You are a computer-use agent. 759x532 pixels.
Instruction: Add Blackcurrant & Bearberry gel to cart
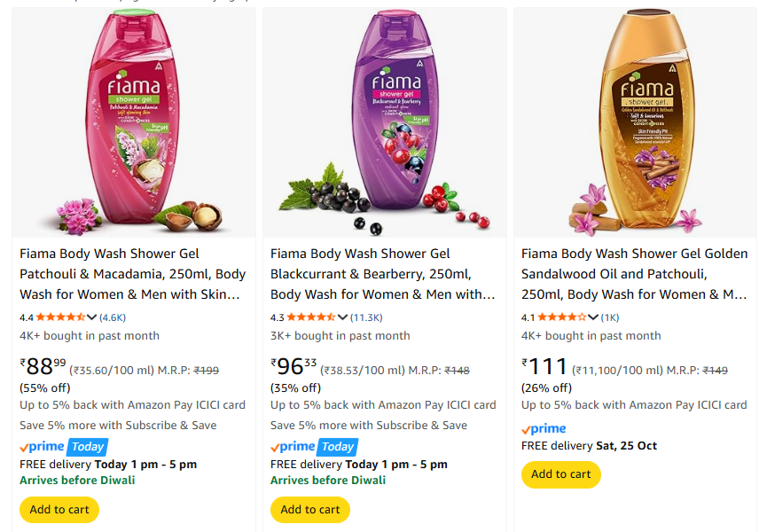pyautogui.click(x=310, y=510)
